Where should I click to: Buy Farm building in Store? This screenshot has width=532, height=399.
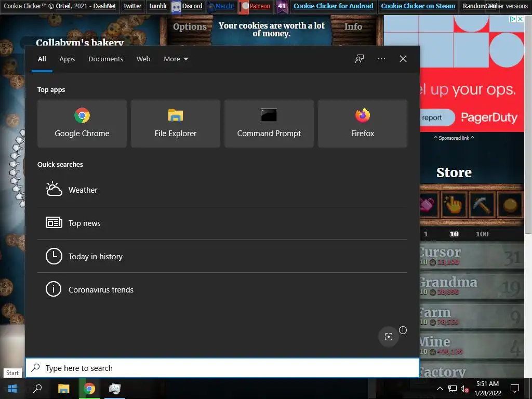tap(472, 316)
